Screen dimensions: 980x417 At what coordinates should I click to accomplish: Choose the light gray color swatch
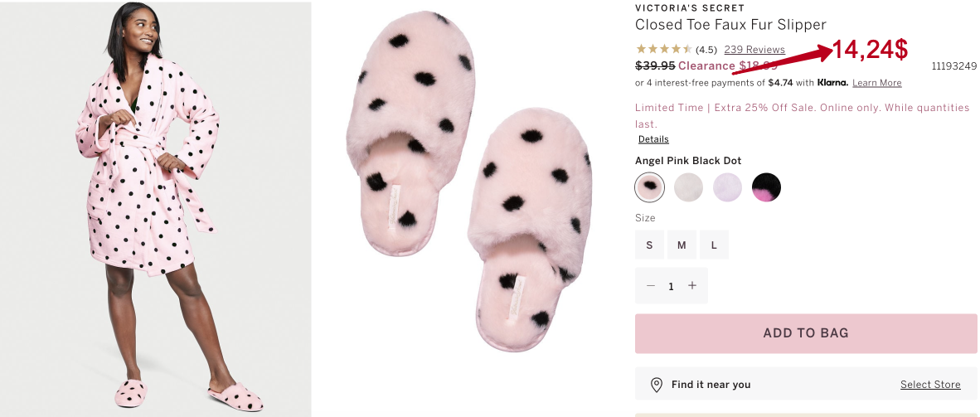688,187
